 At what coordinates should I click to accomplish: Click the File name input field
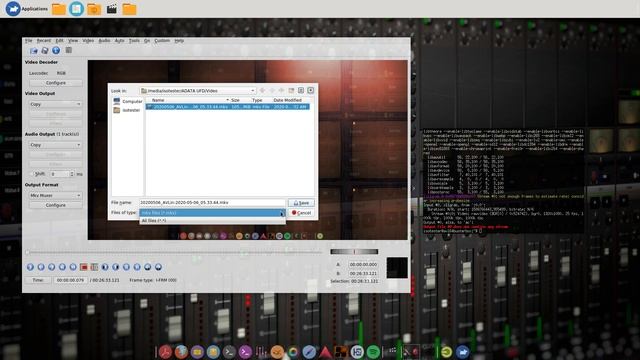pyautogui.click(x=212, y=202)
